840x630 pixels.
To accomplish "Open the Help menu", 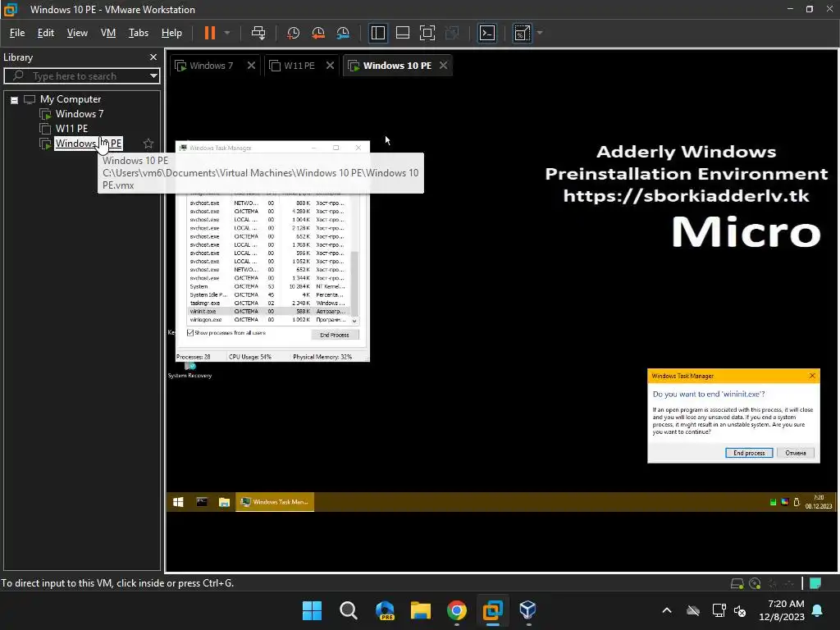I will click(x=171, y=33).
